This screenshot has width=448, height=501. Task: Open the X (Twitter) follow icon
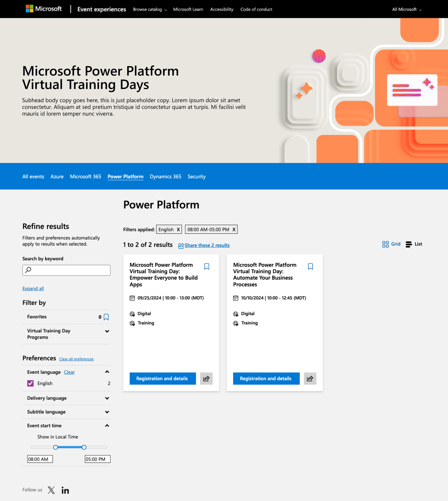pos(51,490)
